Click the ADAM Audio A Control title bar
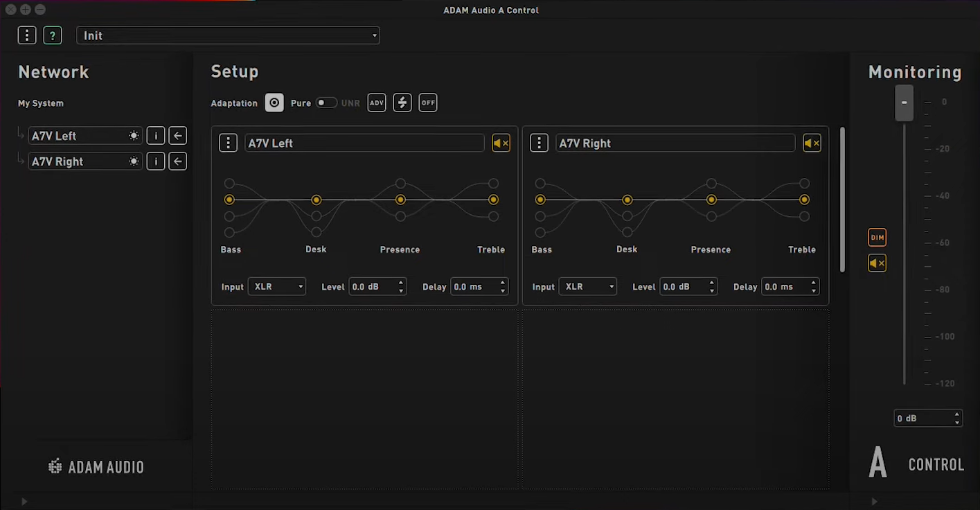Image resolution: width=980 pixels, height=510 pixels. [490, 10]
